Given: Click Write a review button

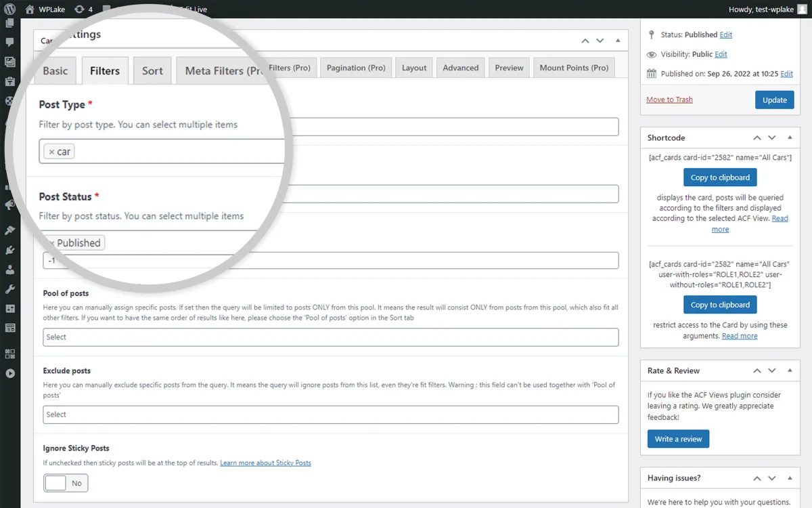Looking at the screenshot, I should [x=678, y=439].
